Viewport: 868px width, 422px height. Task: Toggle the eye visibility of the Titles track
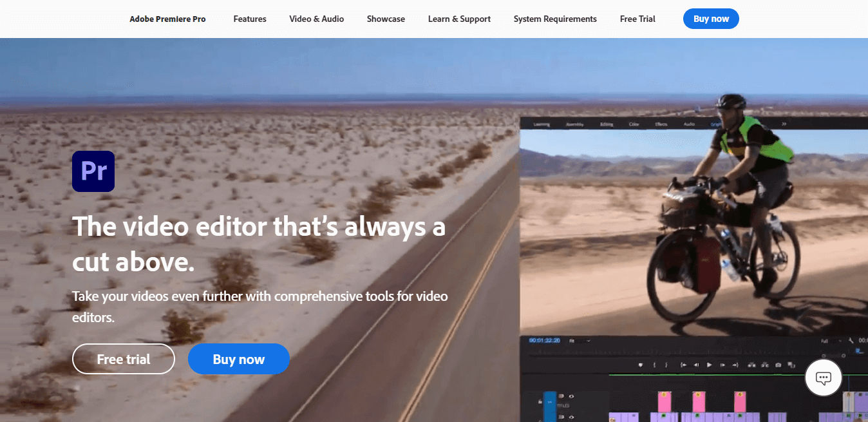click(571, 397)
